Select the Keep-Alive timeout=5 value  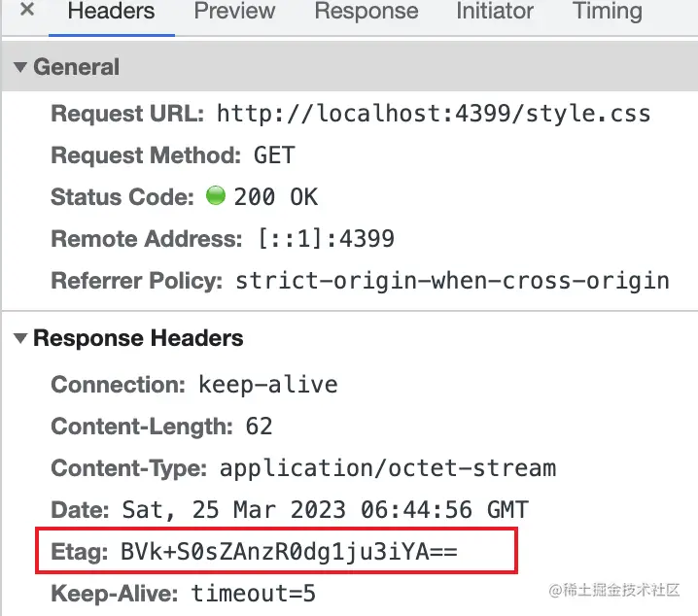[x=253, y=593]
